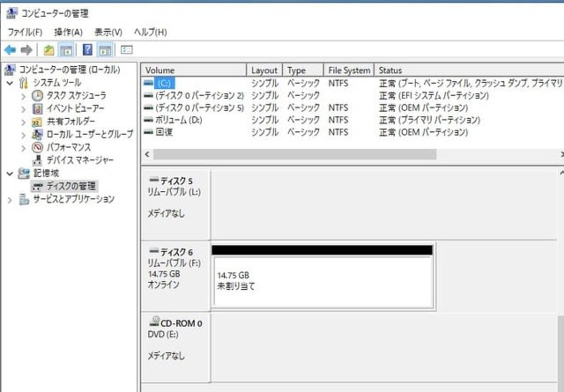Select the 記憶域 storage icon
Viewport: 564px width, 392px height.
pyautogui.click(x=23, y=173)
